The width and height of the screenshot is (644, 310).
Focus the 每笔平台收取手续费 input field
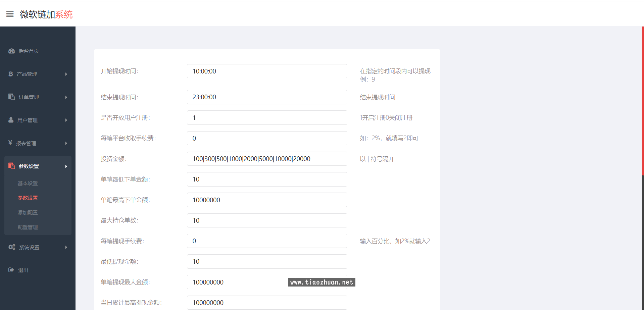pos(267,138)
